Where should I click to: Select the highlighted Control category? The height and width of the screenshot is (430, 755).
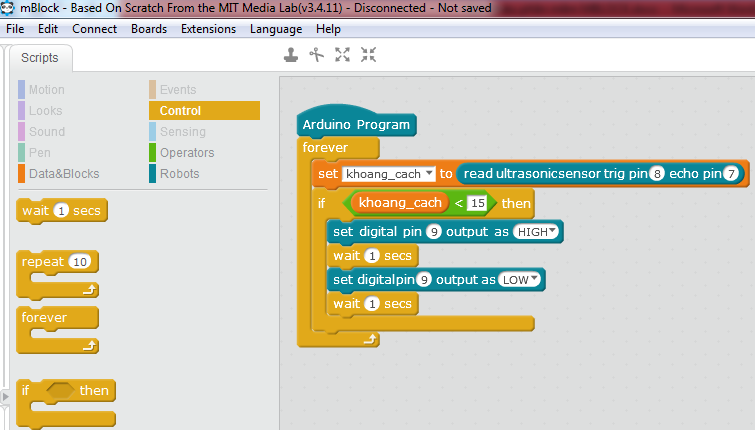pyautogui.click(x=180, y=111)
